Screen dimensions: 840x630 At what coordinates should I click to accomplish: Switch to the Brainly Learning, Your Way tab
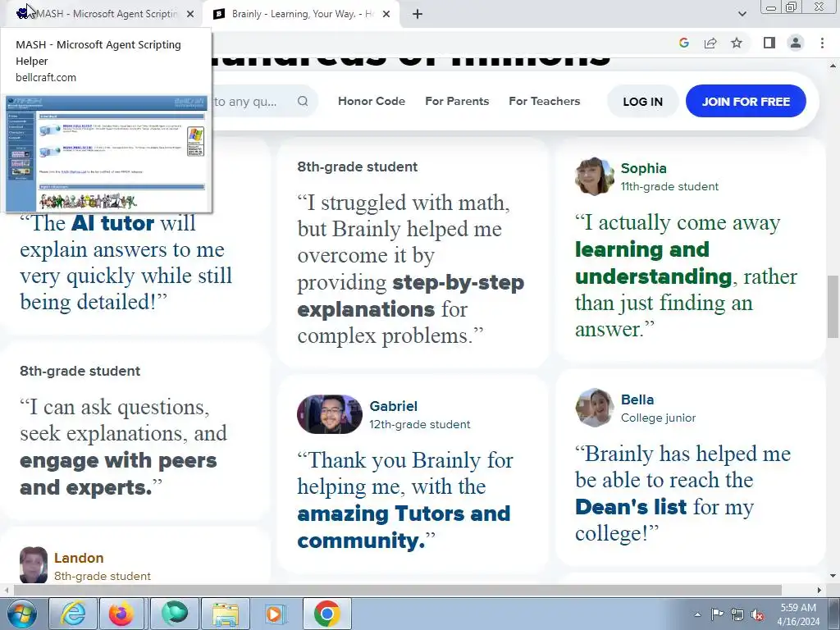click(300, 14)
